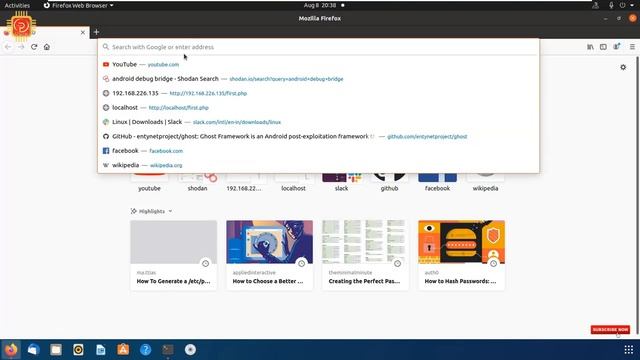Image resolution: width=640 pixels, height=360 pixels.
Task: Open the facebook top site tile
Action: (437, 182)
